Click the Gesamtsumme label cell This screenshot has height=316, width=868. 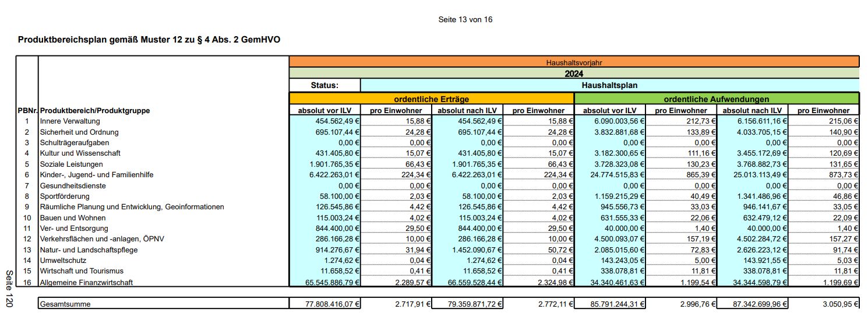[65, 304]
